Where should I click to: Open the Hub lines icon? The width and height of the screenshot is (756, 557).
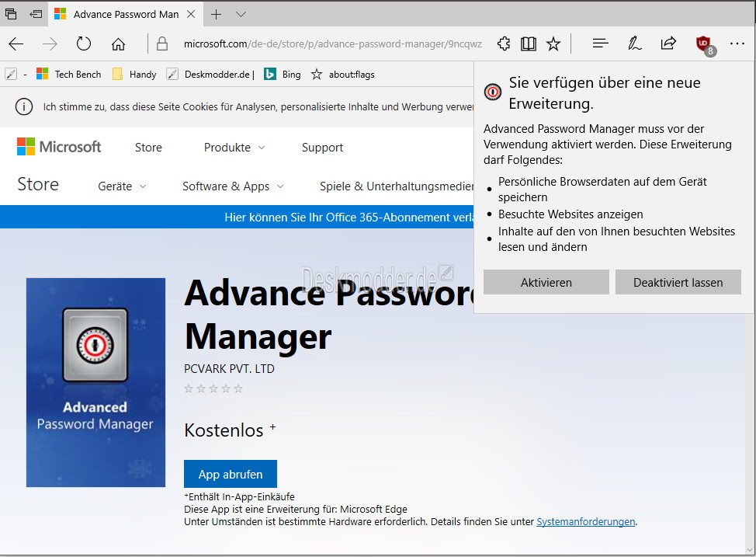point(600,44)
